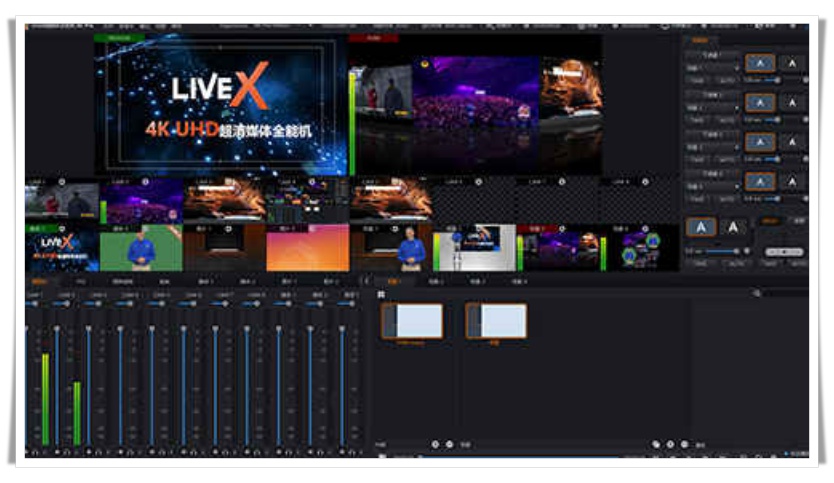Toggle the switch in the lower right panel
This screenshot has height=483, width=834.
[783, 252]
